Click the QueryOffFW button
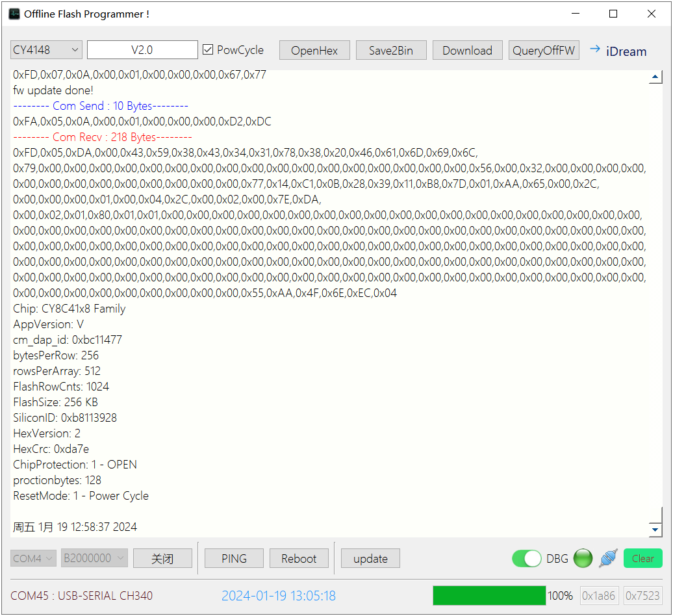Screen dimensions: 673x616 tap(543, 51)
